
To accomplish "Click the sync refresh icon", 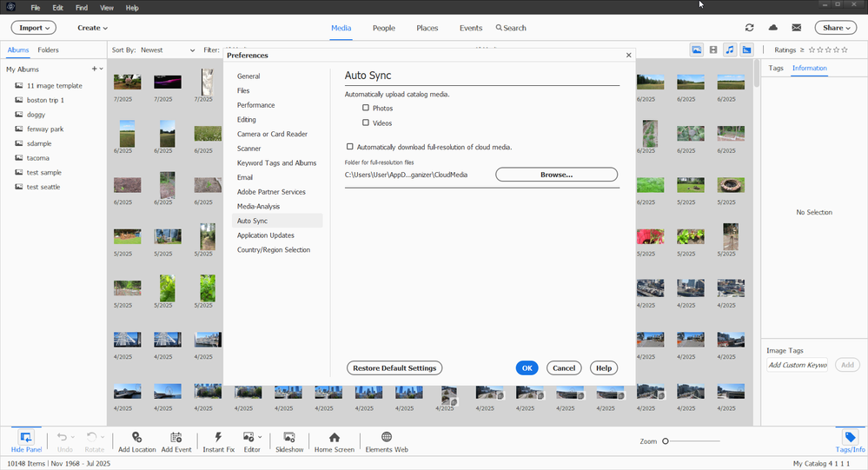I will tap(750, 28).
